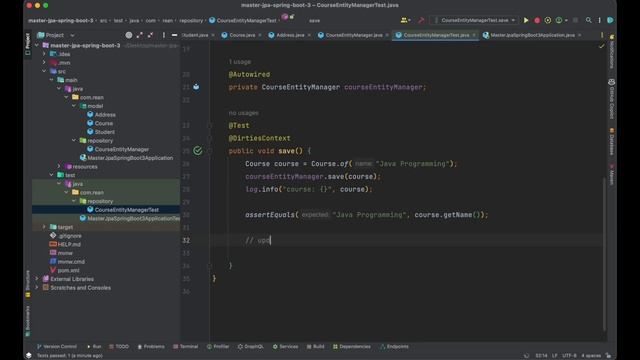Open the Database side panel
Viewport: 640px width, 360px height.
(611, 141)
